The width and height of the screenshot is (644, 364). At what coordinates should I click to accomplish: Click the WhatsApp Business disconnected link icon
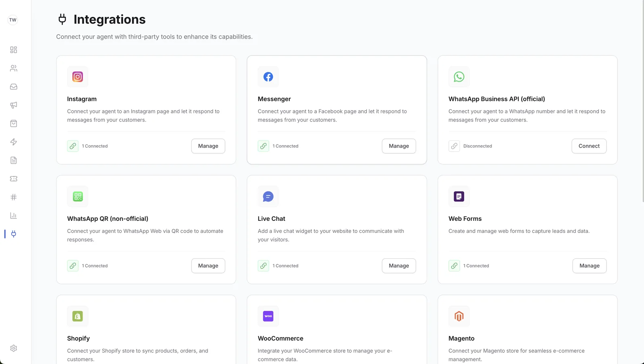pyautogui.click(x=454, y=146)
